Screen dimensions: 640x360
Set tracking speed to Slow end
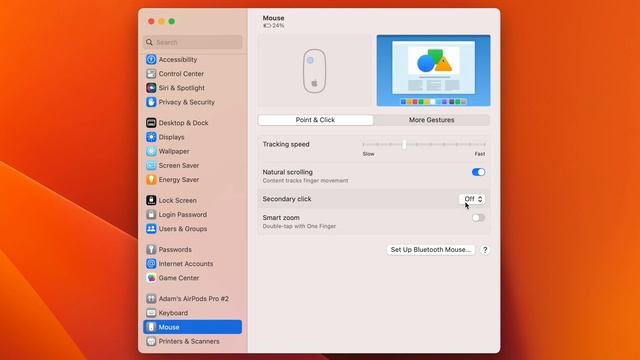363,144
